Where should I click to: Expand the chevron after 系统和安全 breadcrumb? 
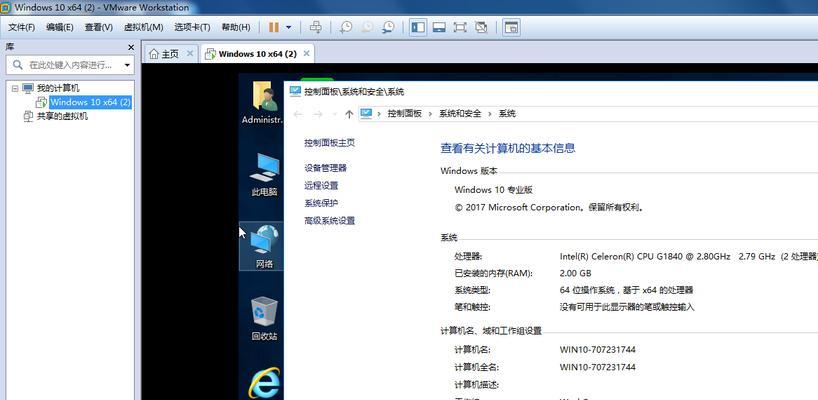(x=490, y=114)
